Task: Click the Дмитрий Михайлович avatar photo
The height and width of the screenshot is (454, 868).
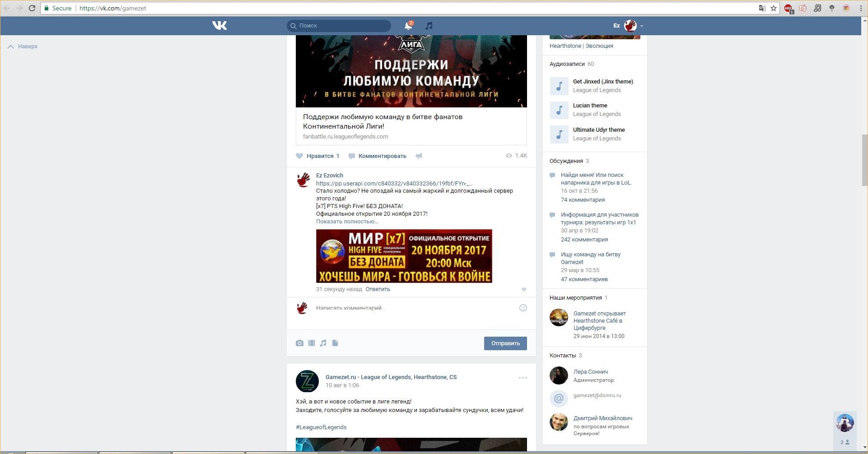Action: coord(559,422)
